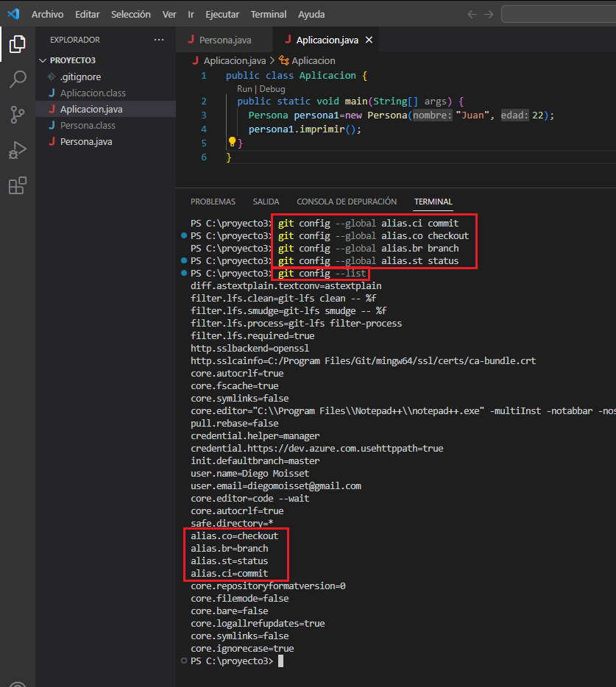The image size is (616, 687).
Task: Click the Run code lens link
Action: pos(244,89)
